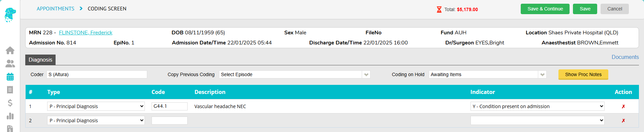Screen dimensions: 644x132
Task: Expand the Coding on Hold dropdown
Action: pyautogui.click(x=487, y=74)
